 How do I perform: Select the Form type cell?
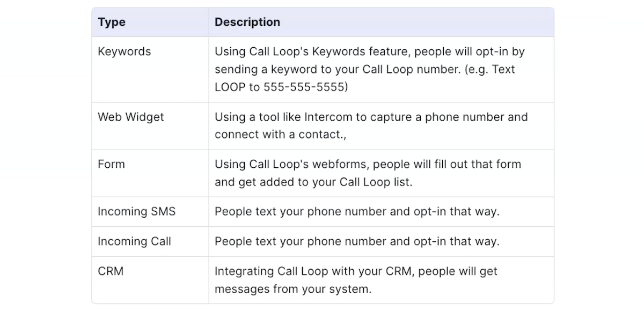tap(150, 173)
